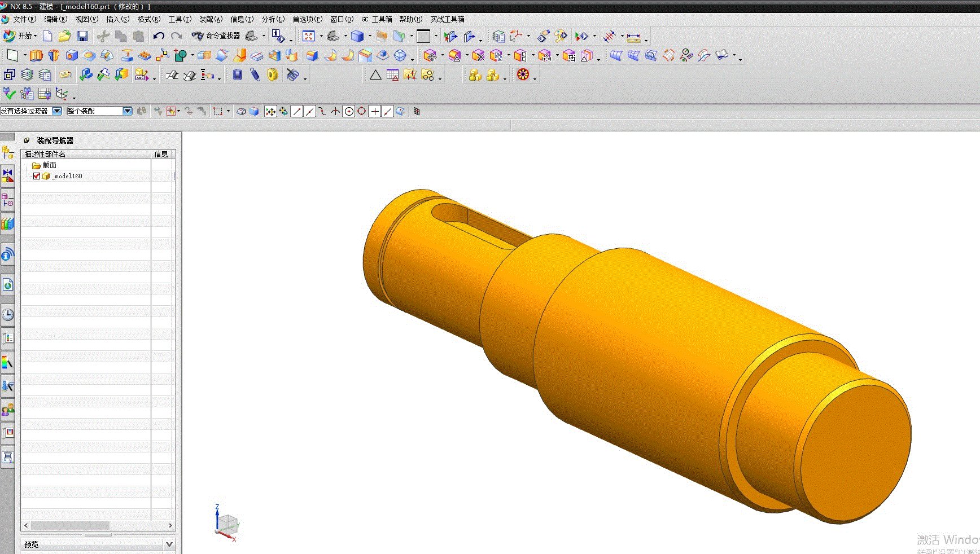This screenshot has width=980, height=554.
Task: Click the shaded cube rendering style icon
Action: click(x=357, y=36)
